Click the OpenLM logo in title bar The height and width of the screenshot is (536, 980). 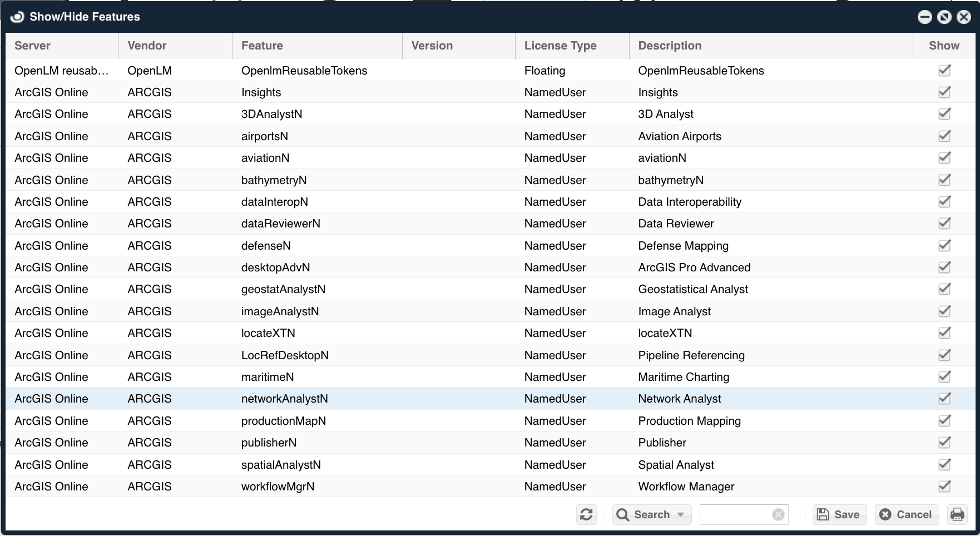[x=17, y=17]
